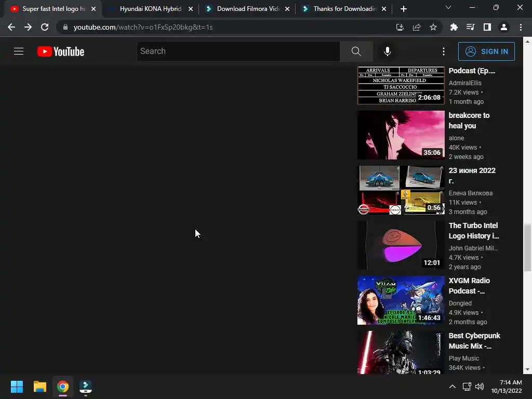This screenshot has height=399, width=532.
Task: Click the Елена Вилкова channel name
Action: click(471, 193)
